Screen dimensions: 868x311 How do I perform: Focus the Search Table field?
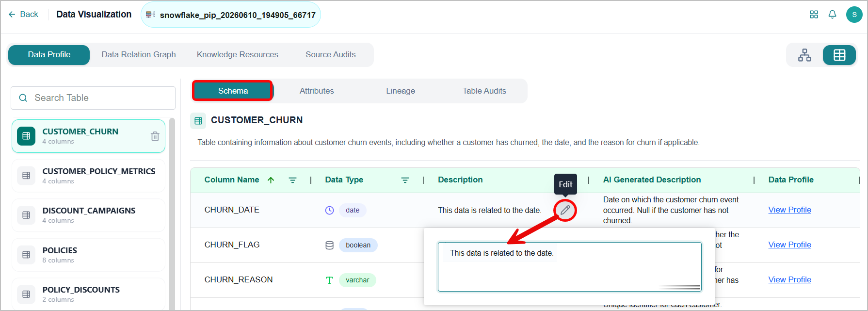coord(93,98)
